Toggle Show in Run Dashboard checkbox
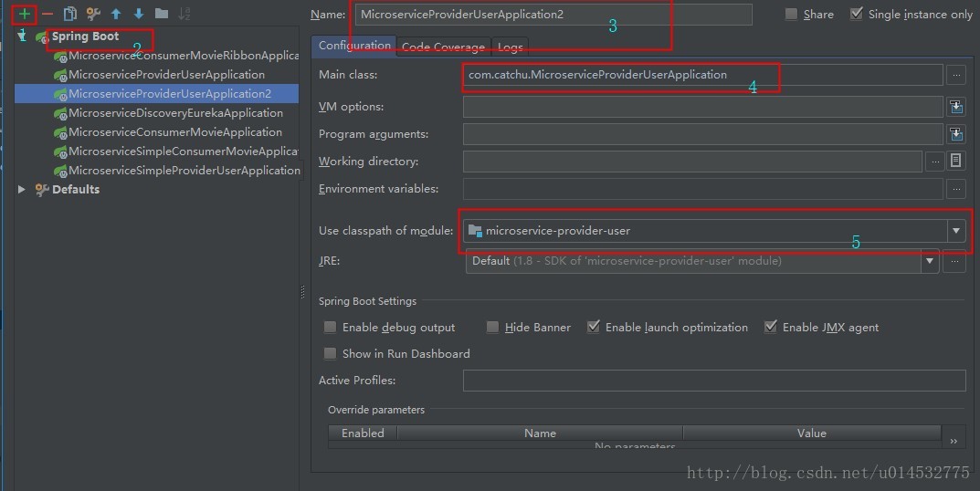980x491 pixels. pos(330,353)
